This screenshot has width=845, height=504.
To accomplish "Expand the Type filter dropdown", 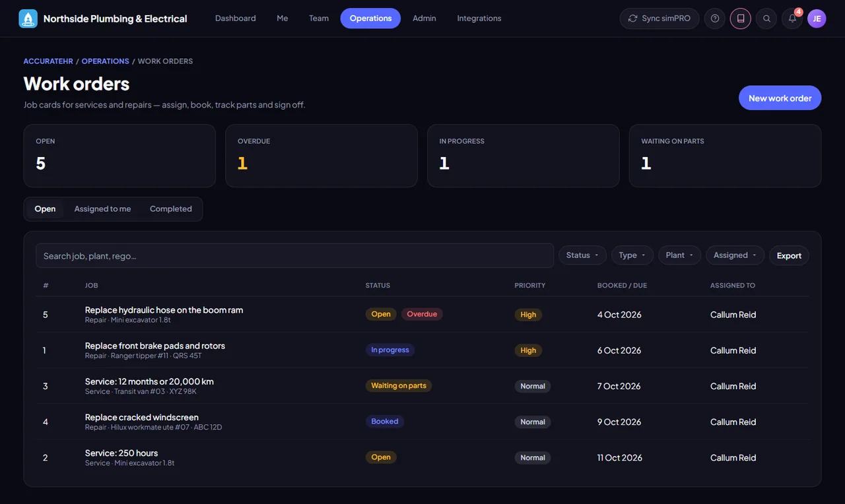I will pyautogui.click(x=632, y=255).
